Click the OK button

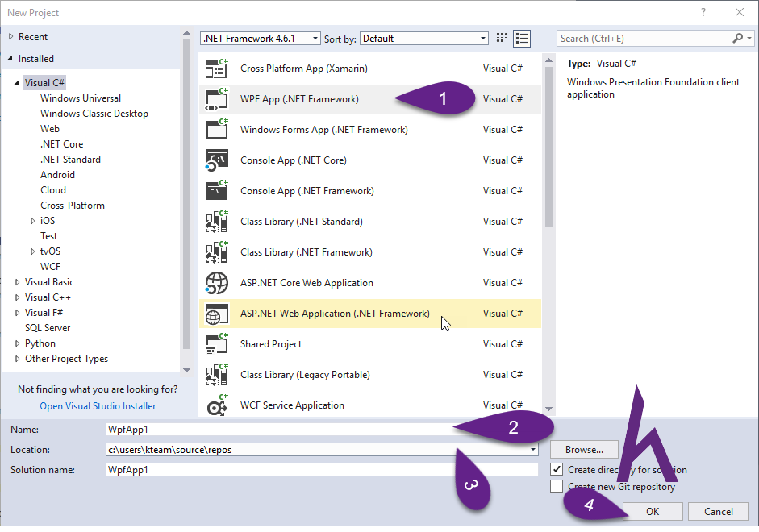pos(653,512)
